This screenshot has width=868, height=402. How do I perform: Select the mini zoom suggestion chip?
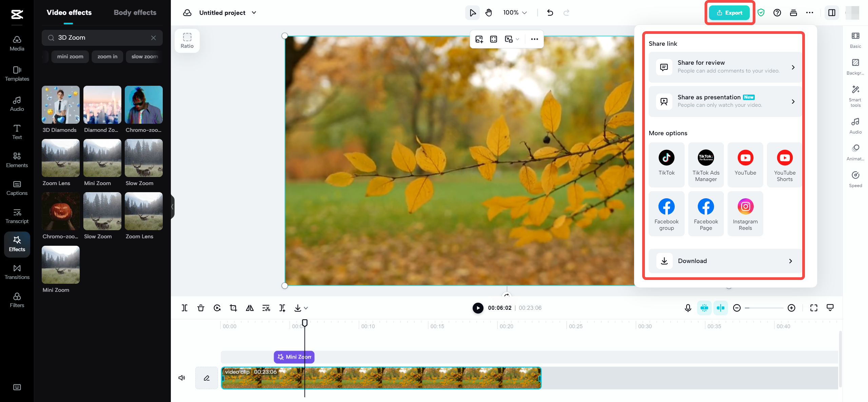(70, 57)
